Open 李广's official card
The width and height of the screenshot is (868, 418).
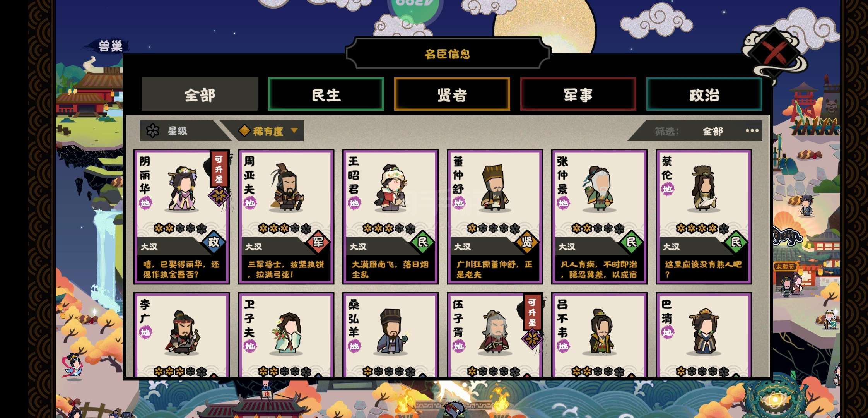(x=181, y=335)
